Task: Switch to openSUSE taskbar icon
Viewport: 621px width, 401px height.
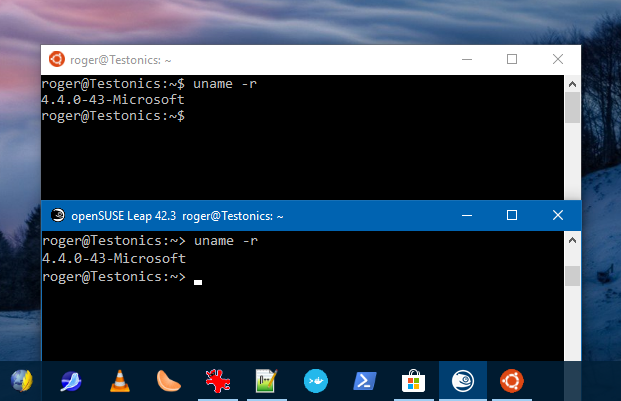Action: [x=463, y=381]
